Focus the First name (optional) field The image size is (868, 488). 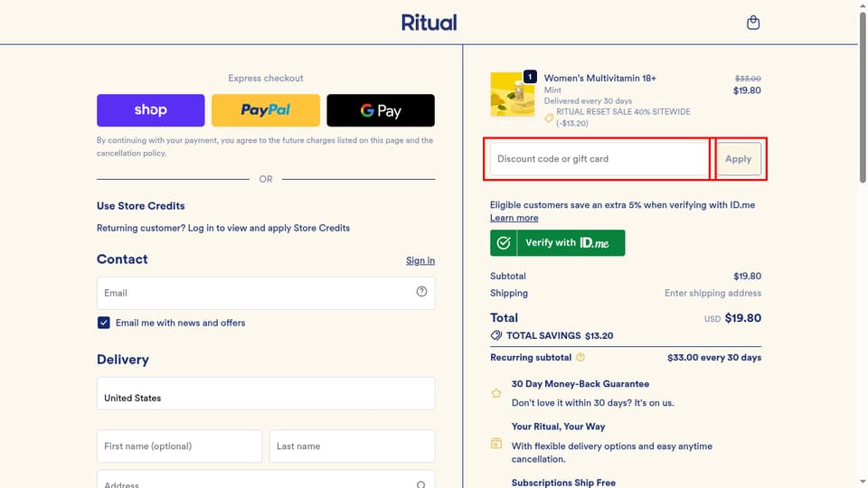pos(179,446)
